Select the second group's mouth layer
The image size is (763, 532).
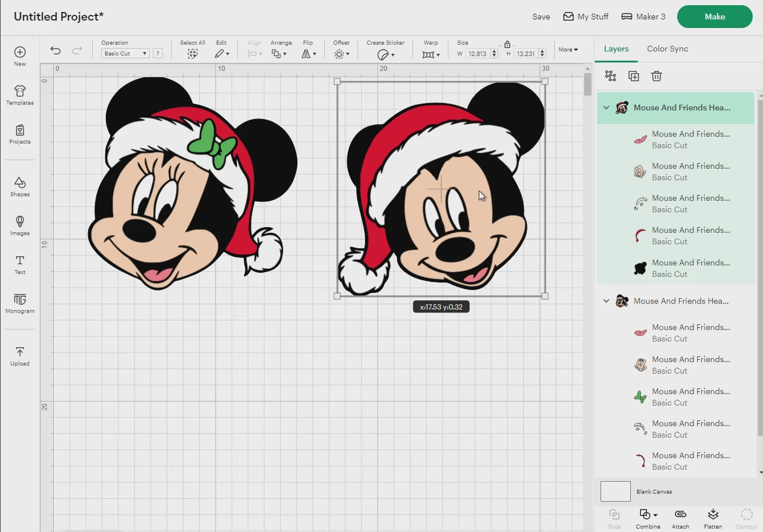676,333
